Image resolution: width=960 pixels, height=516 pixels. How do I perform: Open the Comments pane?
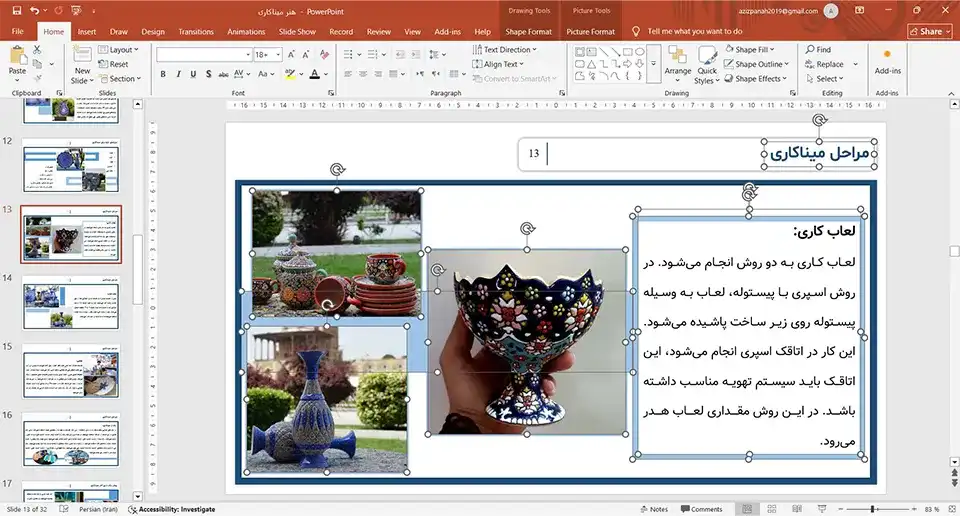coord(702,509)
